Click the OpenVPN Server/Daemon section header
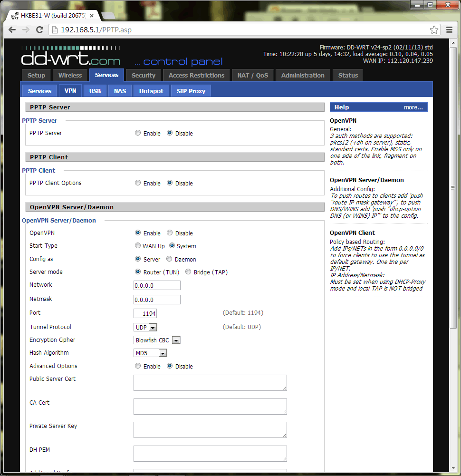 point(175,207)
